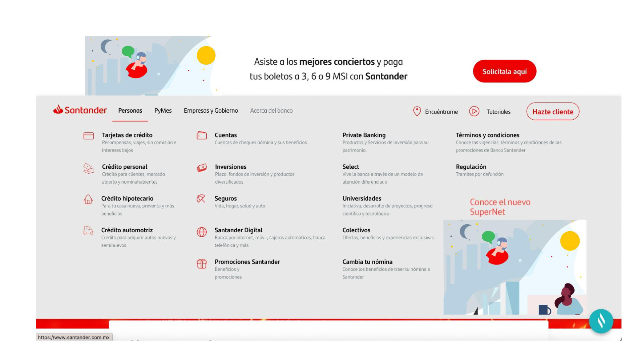Open the Tutoriales link
The height and width of the screenshot is (362, 644).
tap(498, 112)
